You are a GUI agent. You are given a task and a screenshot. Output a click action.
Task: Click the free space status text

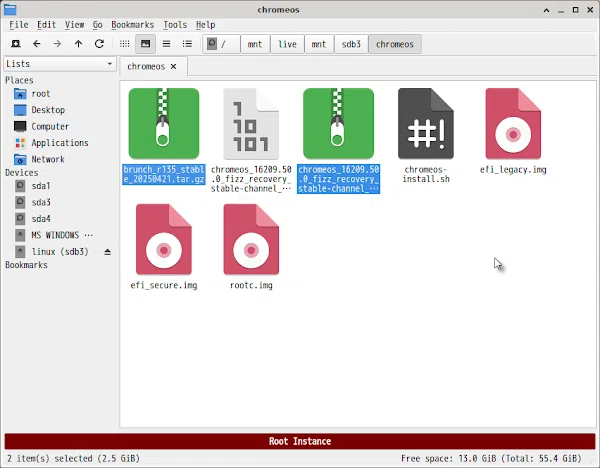tap(491, 458)
